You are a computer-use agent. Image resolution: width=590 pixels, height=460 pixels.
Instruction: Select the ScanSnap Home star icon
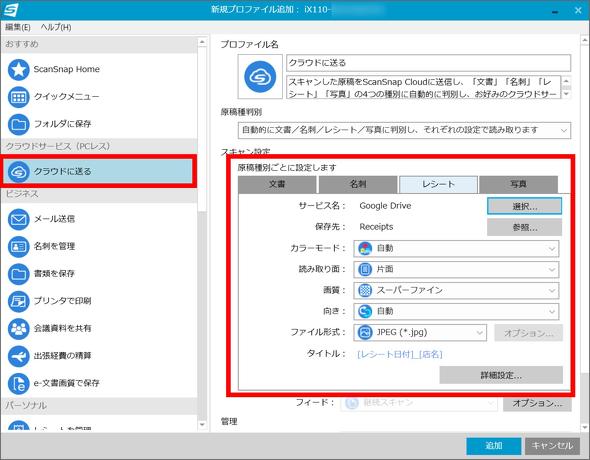tap(18, 70)
